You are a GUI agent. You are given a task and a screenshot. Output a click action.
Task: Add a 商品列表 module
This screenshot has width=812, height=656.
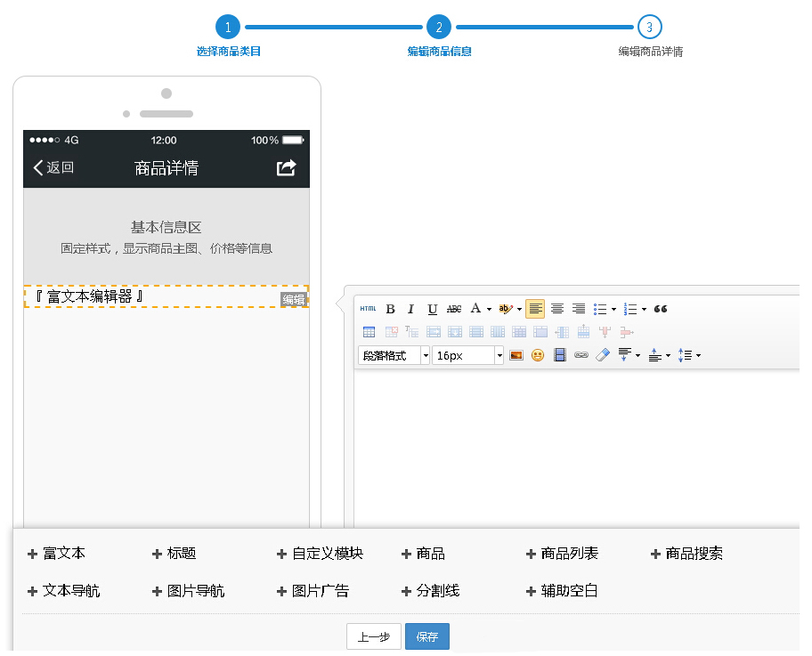coord(569,554)
